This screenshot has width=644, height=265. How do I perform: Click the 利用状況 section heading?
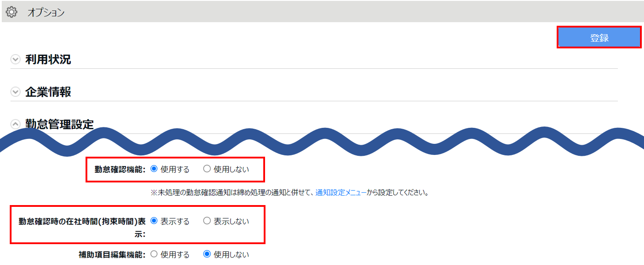[48, 59]
